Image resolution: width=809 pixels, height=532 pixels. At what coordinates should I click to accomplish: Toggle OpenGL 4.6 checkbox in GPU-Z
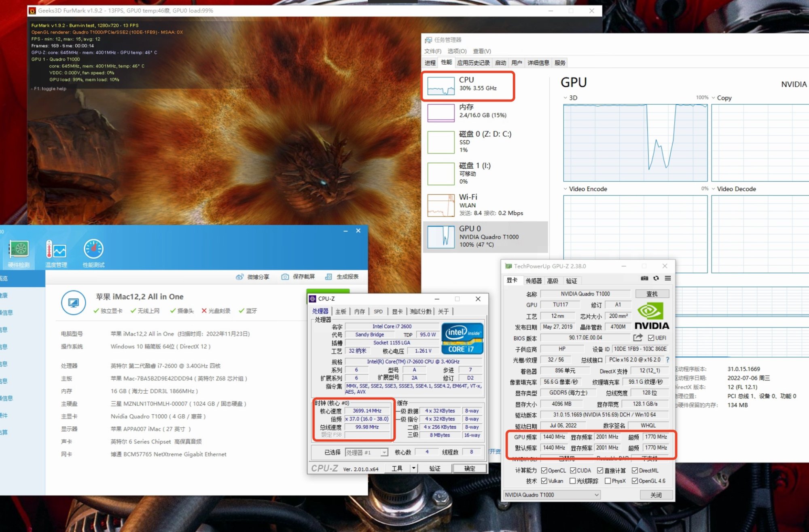pyautogui.click(x=635, y=481)
